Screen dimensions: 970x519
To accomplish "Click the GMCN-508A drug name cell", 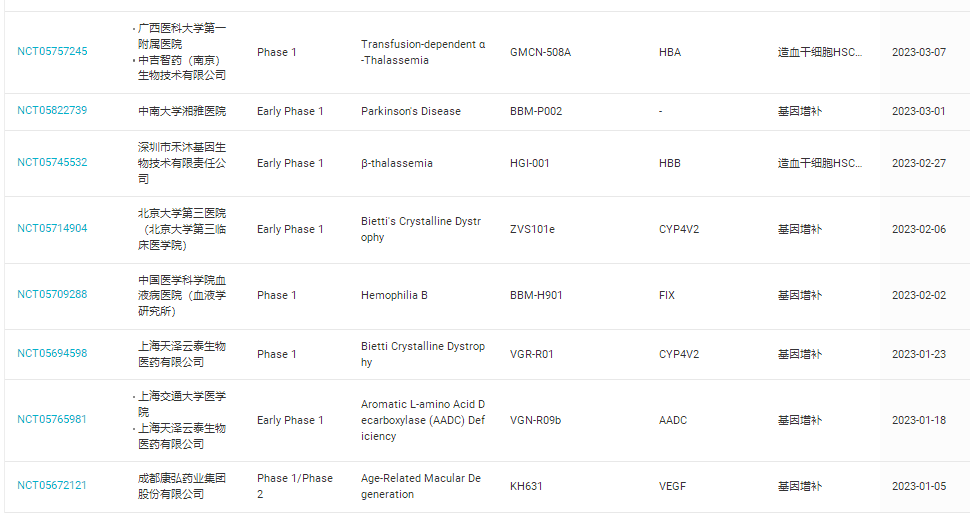I will pos(540,52).
